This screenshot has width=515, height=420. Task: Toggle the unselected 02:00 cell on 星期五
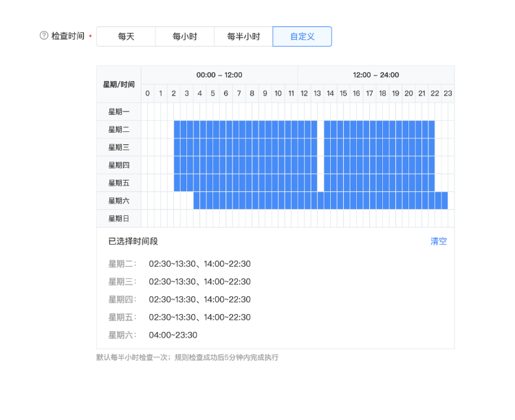pyautogui.click(x=171, y=183)
